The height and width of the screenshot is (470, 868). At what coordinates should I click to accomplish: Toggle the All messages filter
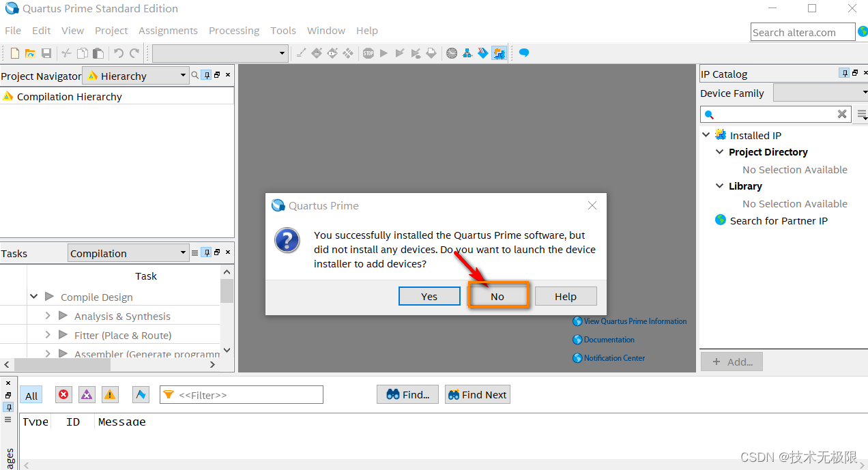[31, 395]
